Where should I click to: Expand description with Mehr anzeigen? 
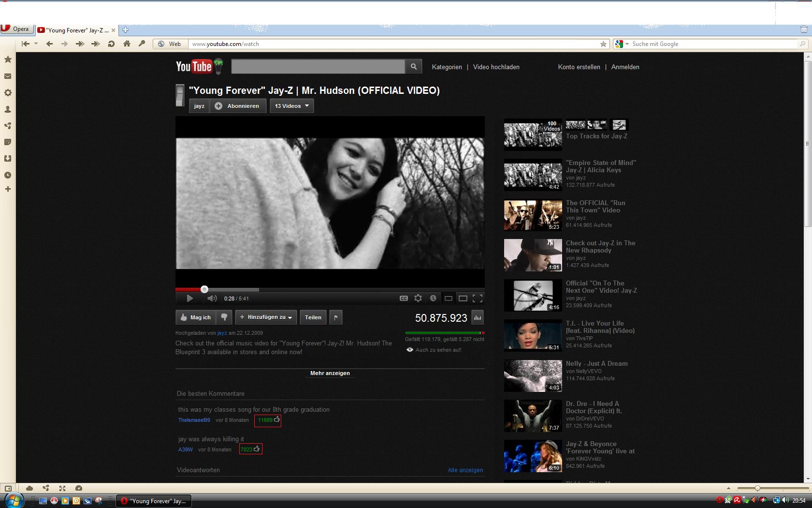point(330,373)
